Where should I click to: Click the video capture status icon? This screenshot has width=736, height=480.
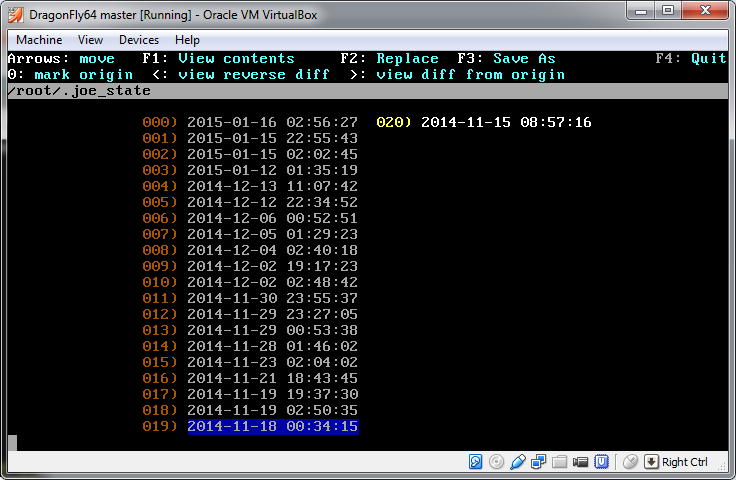click(581, 462)
